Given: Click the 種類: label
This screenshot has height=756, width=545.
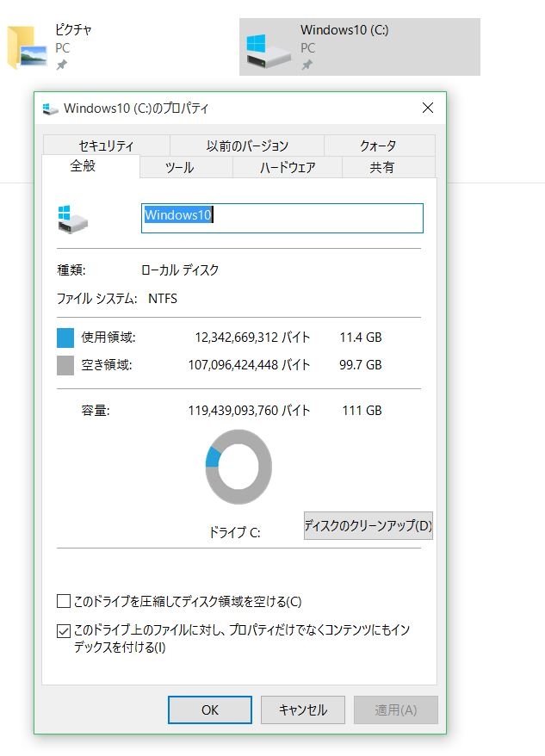Looking at the screenshot, I should [x=71, y=270].
